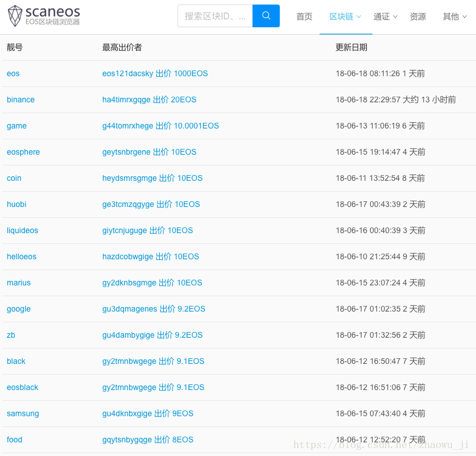The image size is (476, 456).
Task: Open the black name link
Action: pos(16,361)
